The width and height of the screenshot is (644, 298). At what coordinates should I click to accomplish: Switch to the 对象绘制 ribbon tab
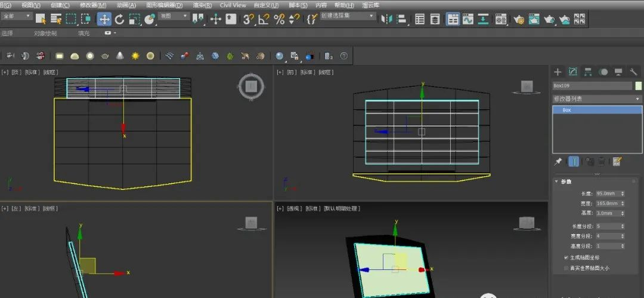click(45, 33)
